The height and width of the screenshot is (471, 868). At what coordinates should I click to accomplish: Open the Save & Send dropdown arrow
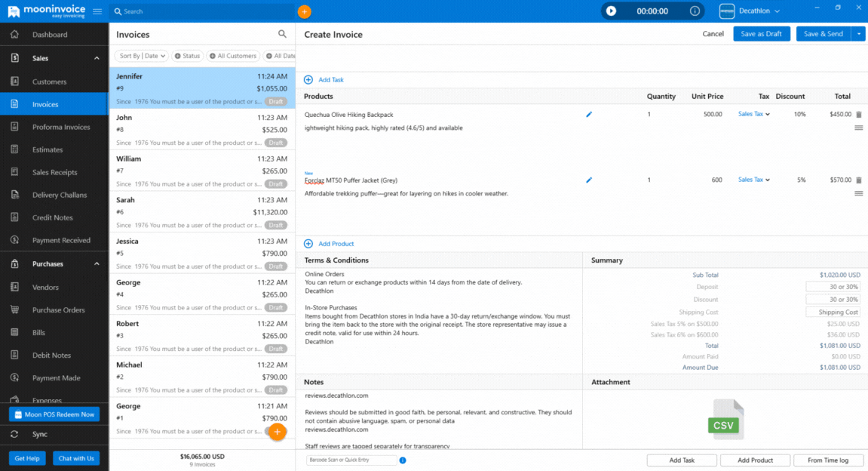tap(859, 34)
